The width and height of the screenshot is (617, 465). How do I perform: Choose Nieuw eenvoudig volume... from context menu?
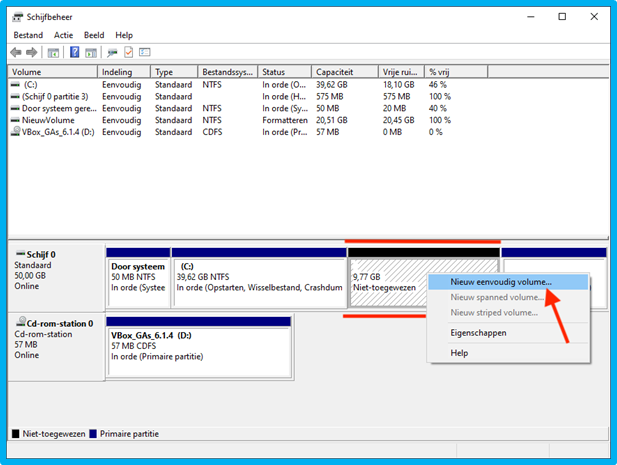(x=508, y=282)
